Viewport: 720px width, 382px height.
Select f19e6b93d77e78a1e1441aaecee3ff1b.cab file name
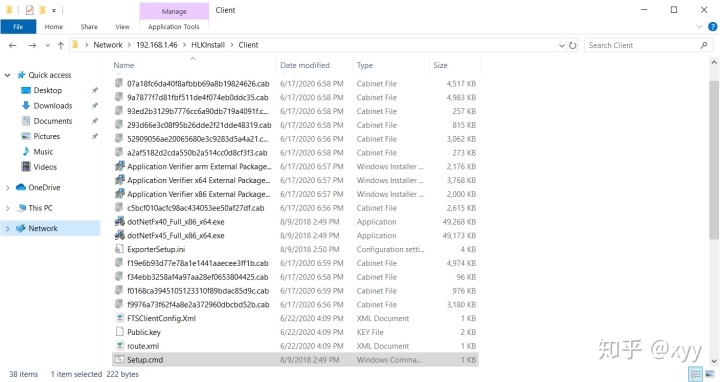point(197,263)
